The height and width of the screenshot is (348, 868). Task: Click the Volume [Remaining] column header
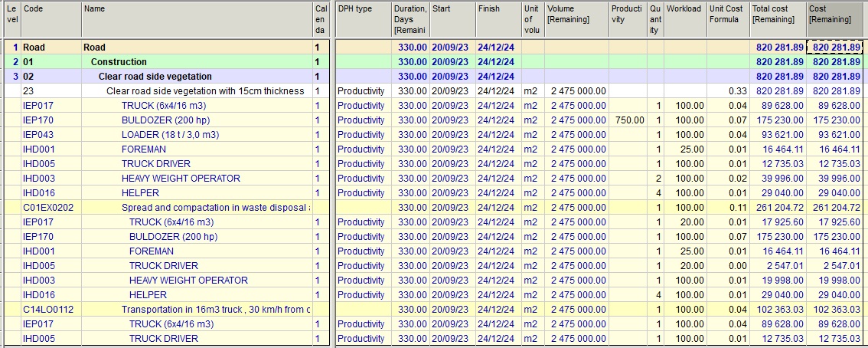point(577,19)
